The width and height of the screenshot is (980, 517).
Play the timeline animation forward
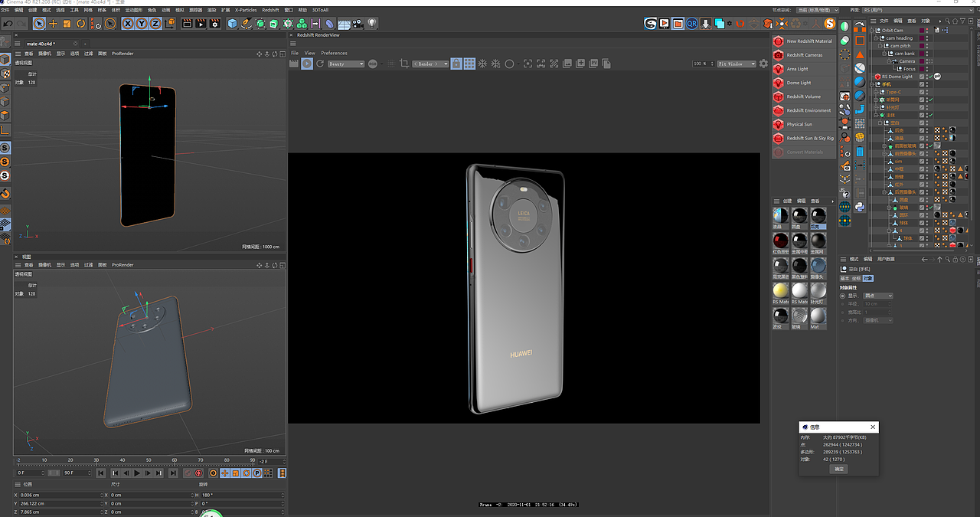137,473
